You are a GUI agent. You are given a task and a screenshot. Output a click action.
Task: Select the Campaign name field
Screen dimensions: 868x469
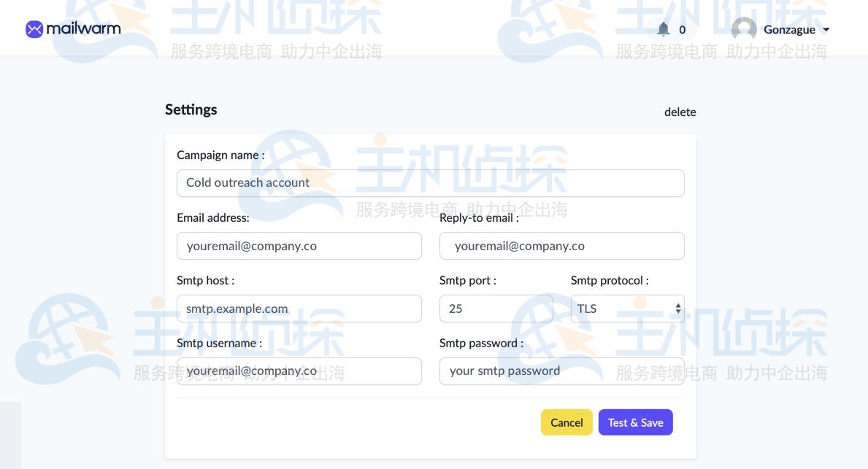pos(430,182)
